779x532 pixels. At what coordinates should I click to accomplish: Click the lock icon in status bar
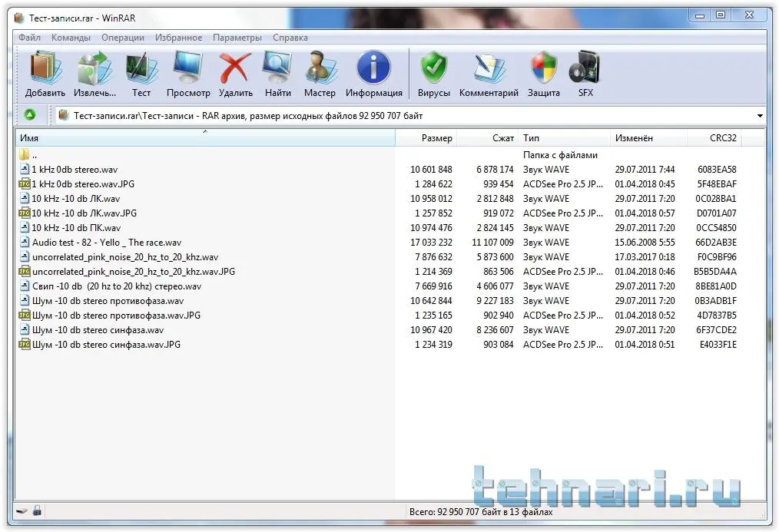click(37, 510)
